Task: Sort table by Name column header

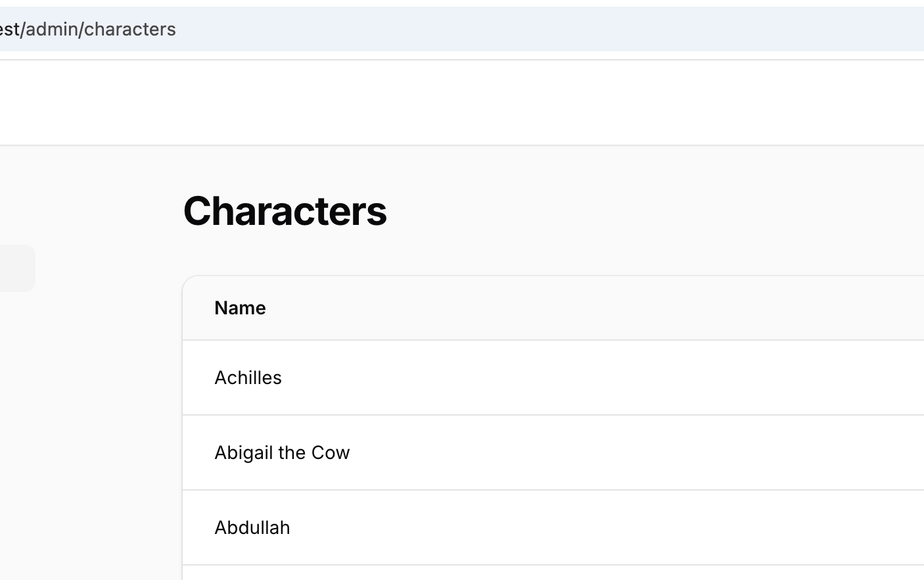Action: pos(240,308)
